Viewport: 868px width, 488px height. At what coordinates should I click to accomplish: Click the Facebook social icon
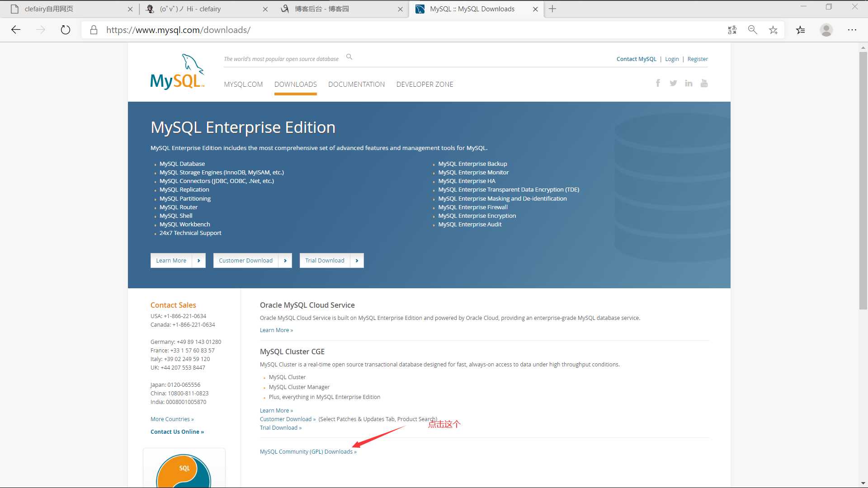click(658, 83)
